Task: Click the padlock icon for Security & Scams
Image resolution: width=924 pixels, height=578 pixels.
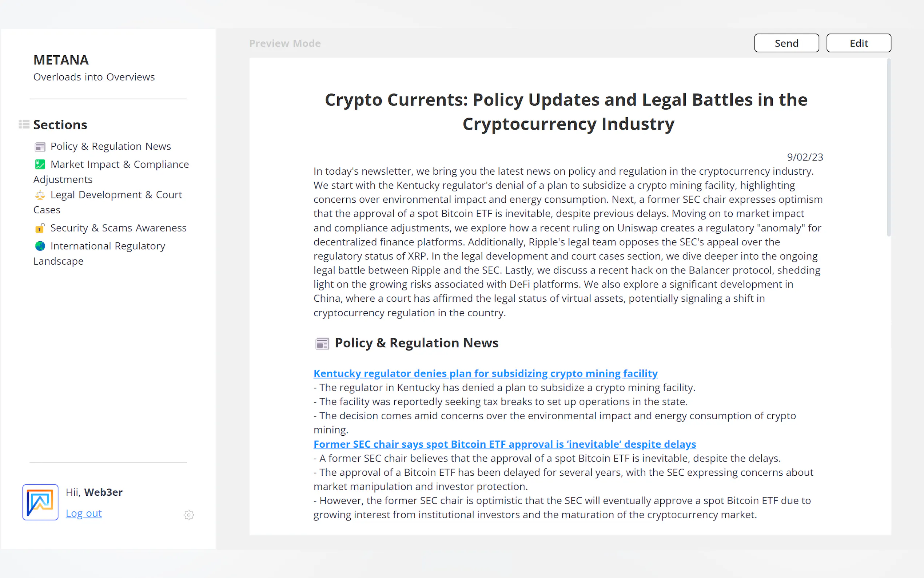Action: pyautogui.click(x=40, y=228)
